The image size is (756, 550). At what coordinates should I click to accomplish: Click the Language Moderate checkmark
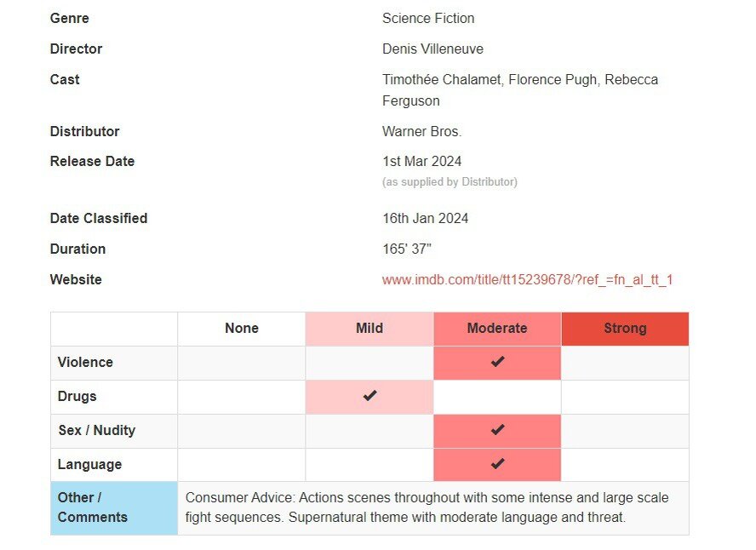497,464
